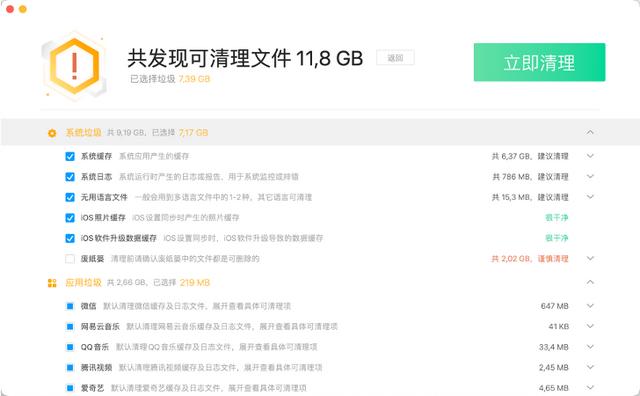Toggle the 腾讯视频 selection box
The height and width of the screenshot is (396, 640).
[70, 367]
